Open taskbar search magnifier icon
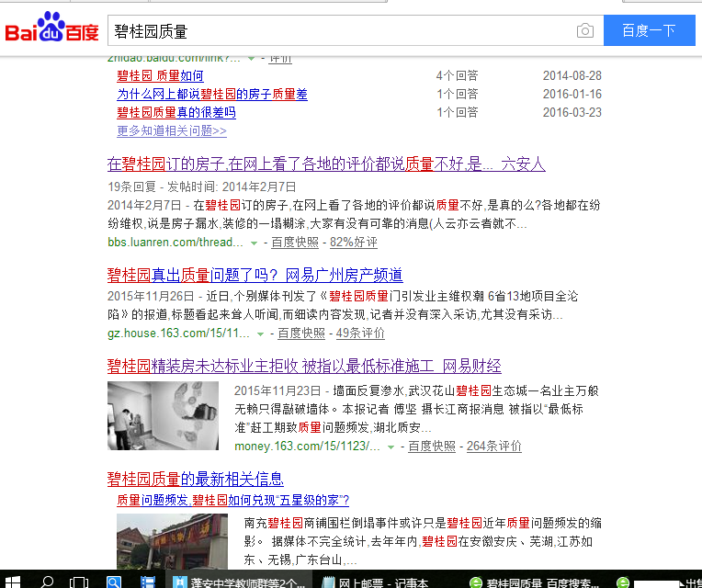702x588 pixels. pyautogui.click(x=47, y=582)
